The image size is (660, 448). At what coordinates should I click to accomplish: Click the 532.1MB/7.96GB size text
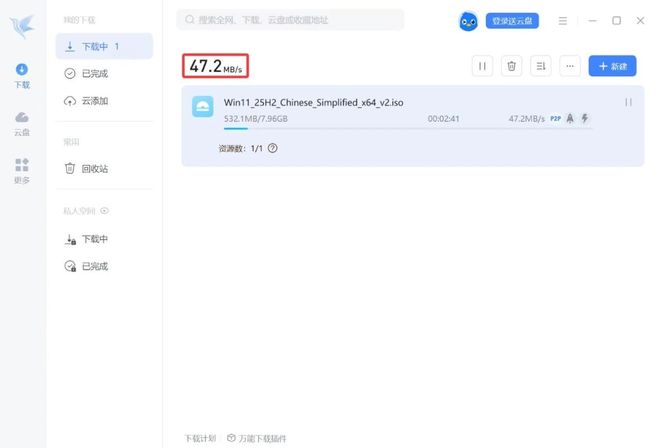256,119
